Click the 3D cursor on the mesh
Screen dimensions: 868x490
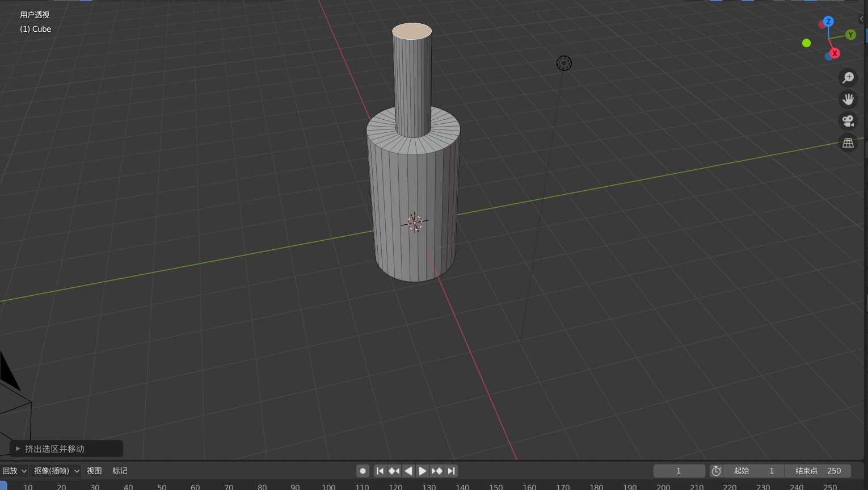click(415, 223)
